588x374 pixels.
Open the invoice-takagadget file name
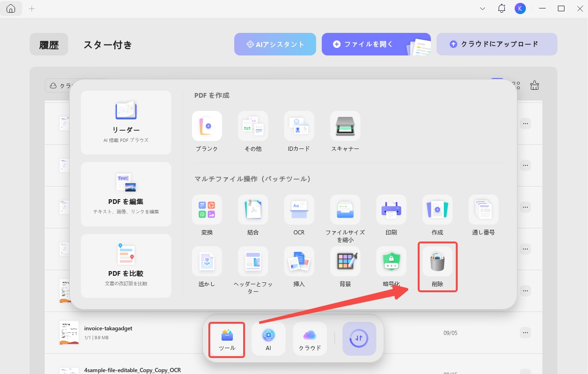pyautogui.click(x=108, y=328)
